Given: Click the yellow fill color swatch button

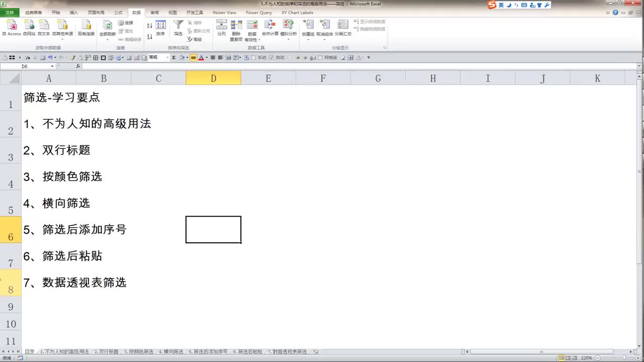Looking at the screenshot, I should [193, 58].
